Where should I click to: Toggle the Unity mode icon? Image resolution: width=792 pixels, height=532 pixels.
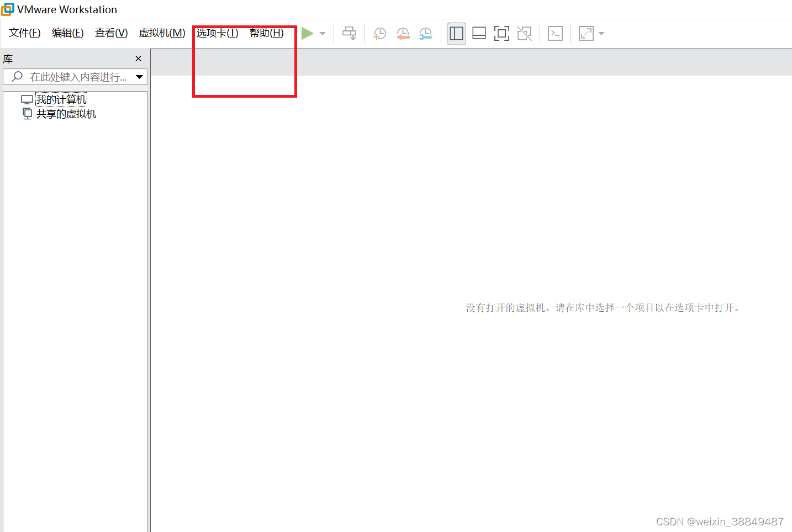524,34
